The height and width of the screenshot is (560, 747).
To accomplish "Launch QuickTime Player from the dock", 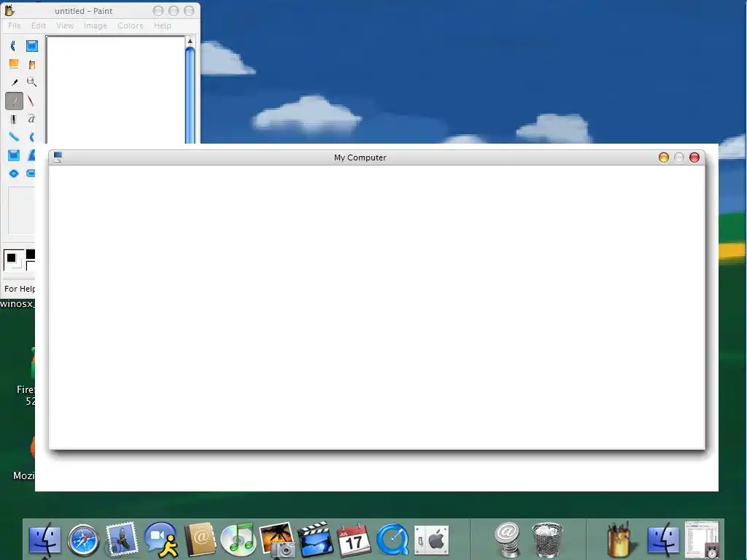I will [x=392, y=540].
